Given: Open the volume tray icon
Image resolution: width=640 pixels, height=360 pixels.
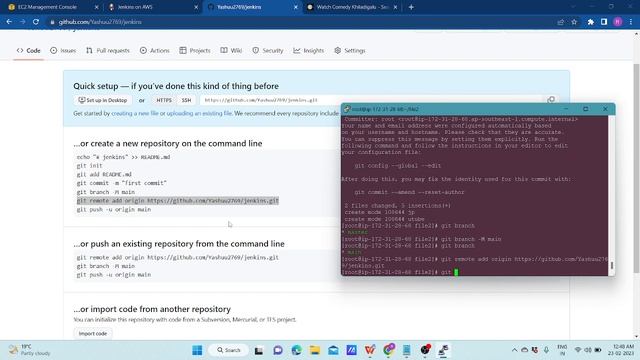Looking at the screenshot, I should (588, 350).
